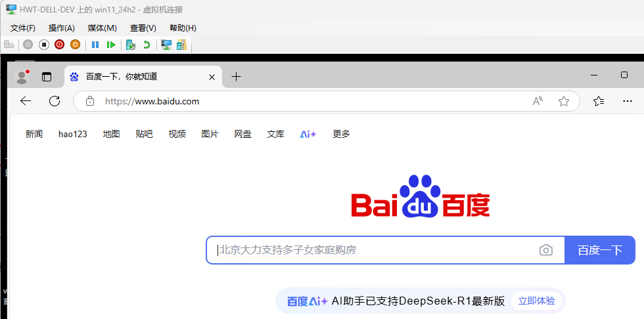Create a checkpoint with the toolbar icon
The width and height of the screenshot is (644, 319).
[x=131, y=45]
